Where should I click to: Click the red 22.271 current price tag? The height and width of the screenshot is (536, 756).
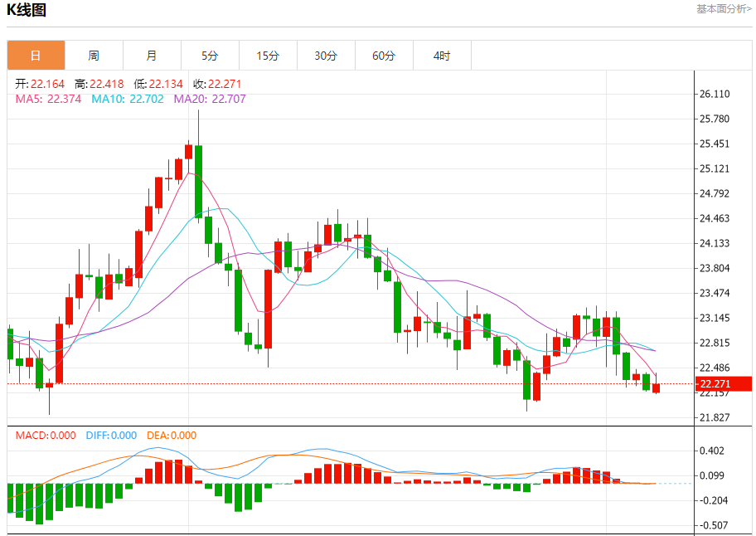pos(724,384)
